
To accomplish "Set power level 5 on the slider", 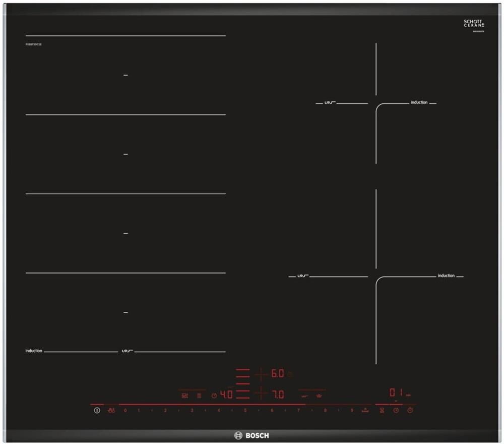I will pyautogui.click(x=245, y=410).
